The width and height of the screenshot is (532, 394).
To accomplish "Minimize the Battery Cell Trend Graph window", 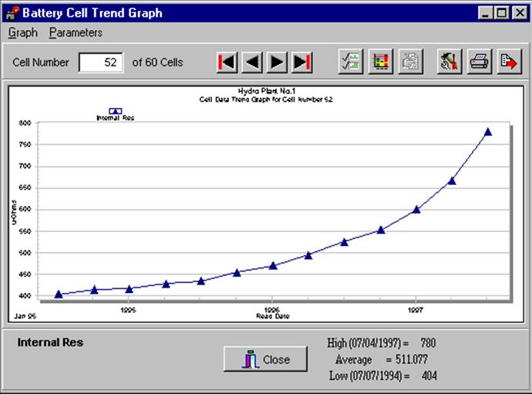I will pyautogui.click(x=486, y=13).
